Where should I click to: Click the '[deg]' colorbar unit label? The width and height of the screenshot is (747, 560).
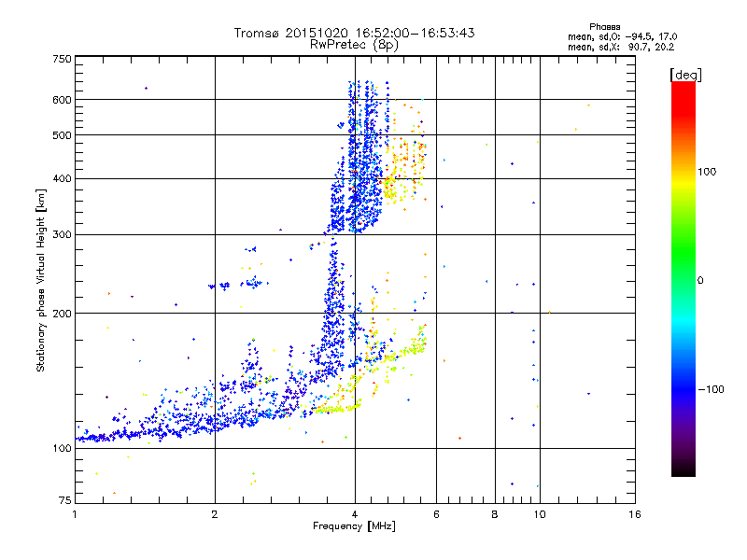pos(685,75)
